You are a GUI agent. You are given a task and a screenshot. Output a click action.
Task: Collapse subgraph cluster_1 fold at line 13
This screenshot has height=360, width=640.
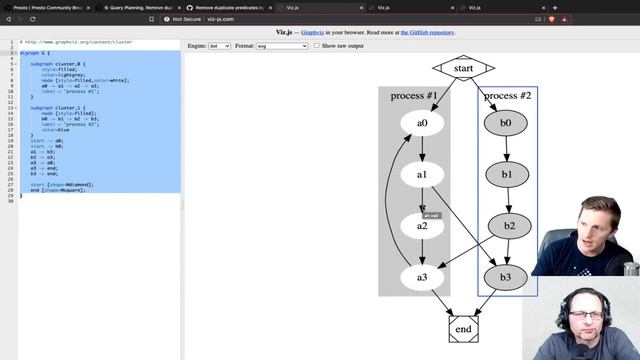coord(16,108)
